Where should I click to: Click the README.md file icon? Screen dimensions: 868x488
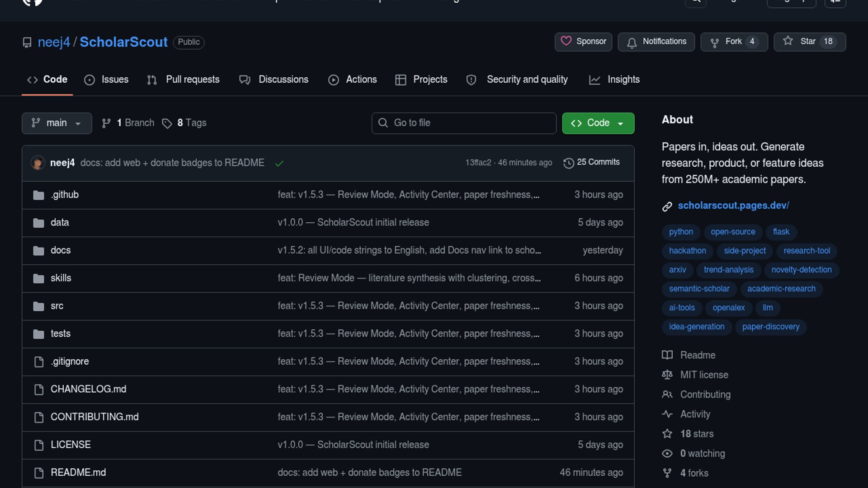pyautogui.click(x=39, y=473)
